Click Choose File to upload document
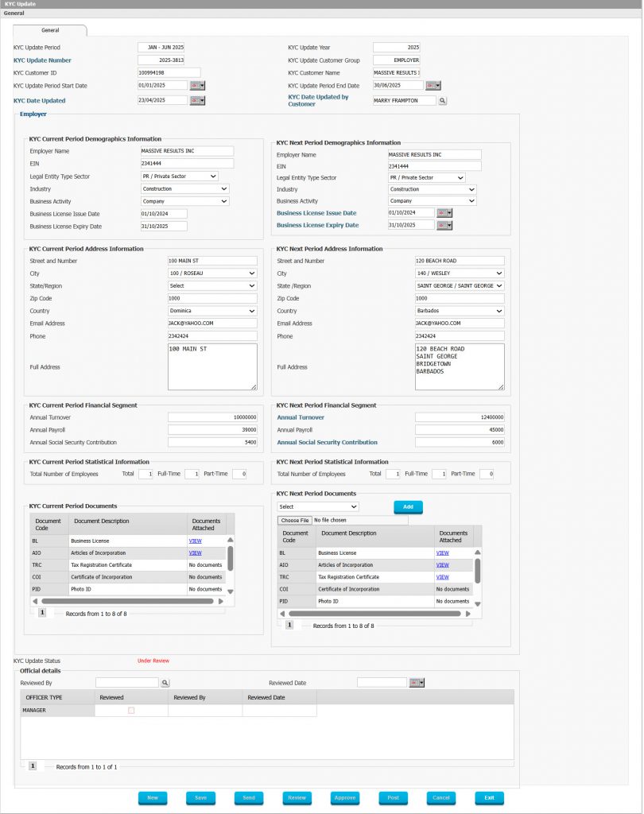Image resolution: width=644 pixels, height=814 pixels. (x=294, y=521)
